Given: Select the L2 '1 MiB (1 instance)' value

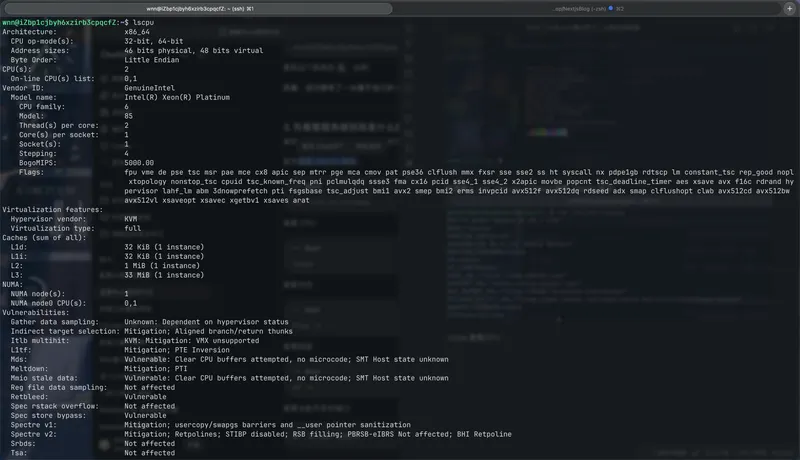Looking at the screenshot, I should pos(162,266).
